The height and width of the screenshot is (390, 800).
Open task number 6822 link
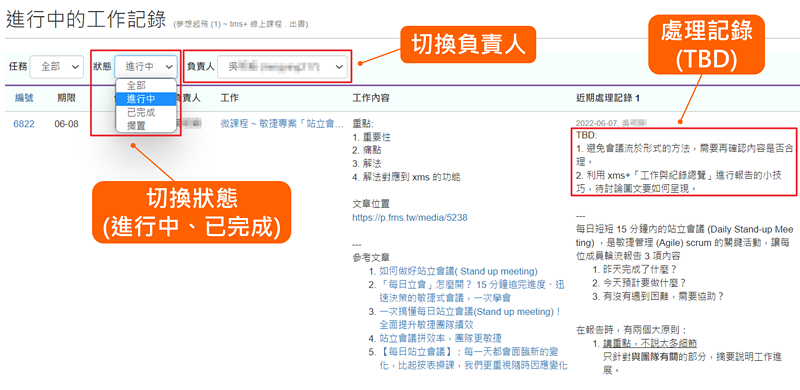click(x=23, y=124)
